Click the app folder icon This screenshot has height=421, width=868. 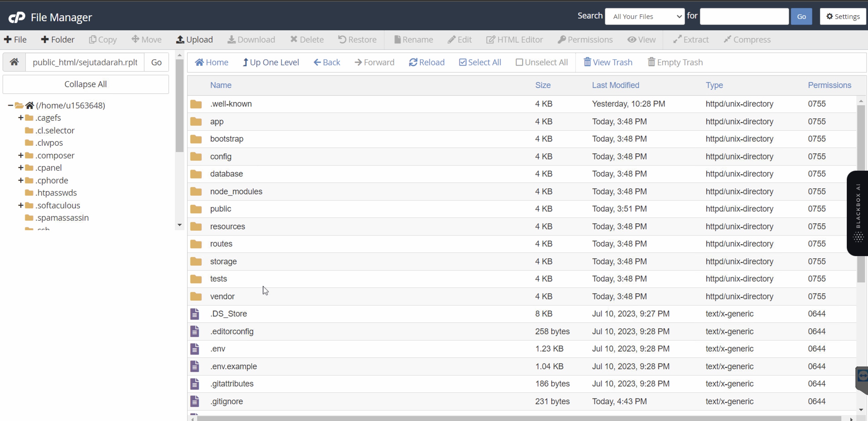(x=196, y=121)
